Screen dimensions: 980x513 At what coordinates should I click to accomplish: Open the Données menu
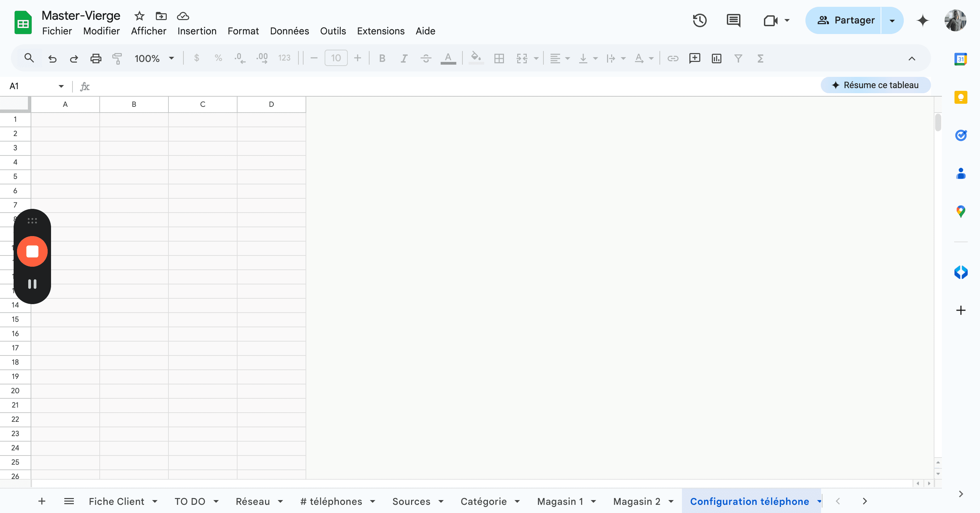pyautogui.click(x=289, y=31)
